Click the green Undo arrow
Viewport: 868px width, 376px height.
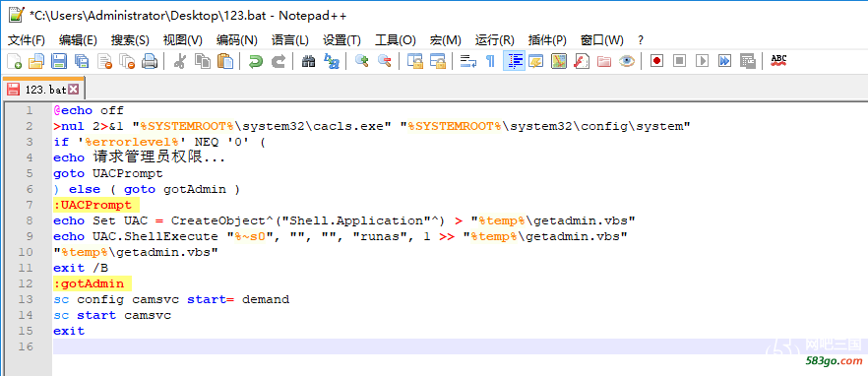tap(255, 61)
